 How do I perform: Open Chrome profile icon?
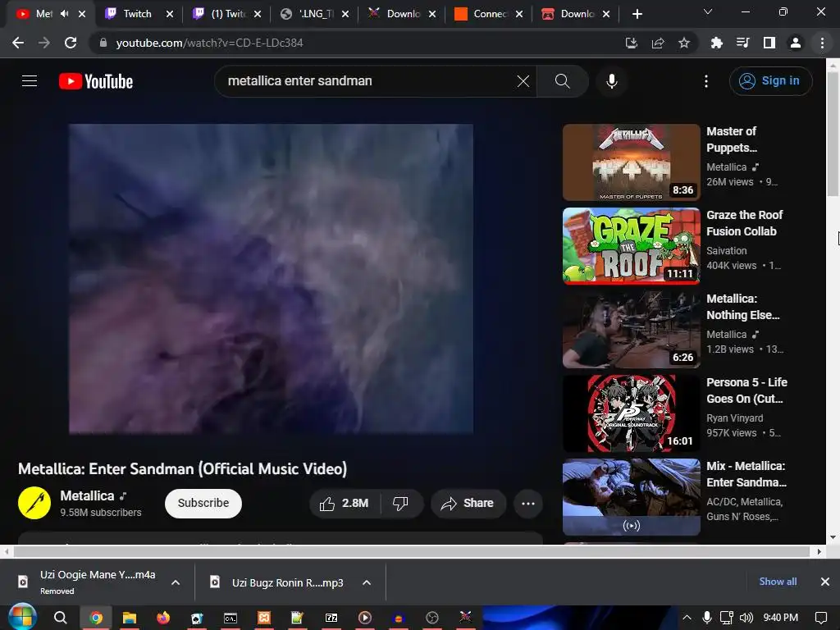796,43
